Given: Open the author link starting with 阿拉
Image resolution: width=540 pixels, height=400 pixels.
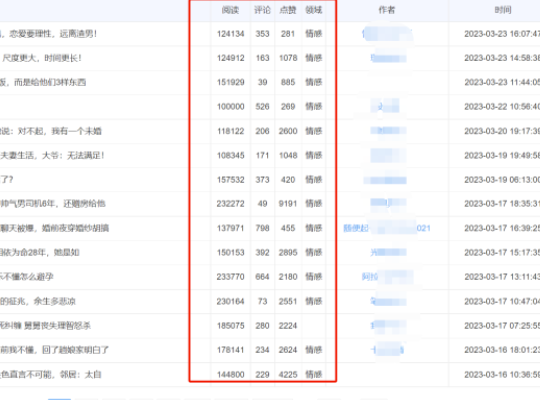Looking at the screenshot, I should tap(387, 277).
